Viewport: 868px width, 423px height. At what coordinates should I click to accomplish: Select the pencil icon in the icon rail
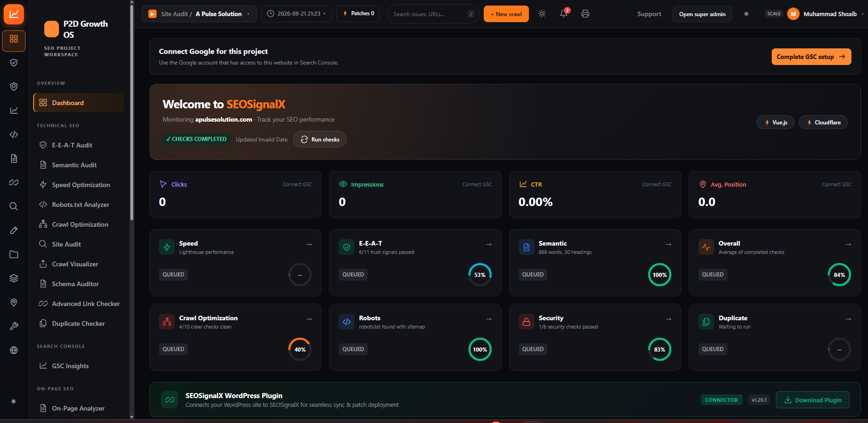click(14, 230)
